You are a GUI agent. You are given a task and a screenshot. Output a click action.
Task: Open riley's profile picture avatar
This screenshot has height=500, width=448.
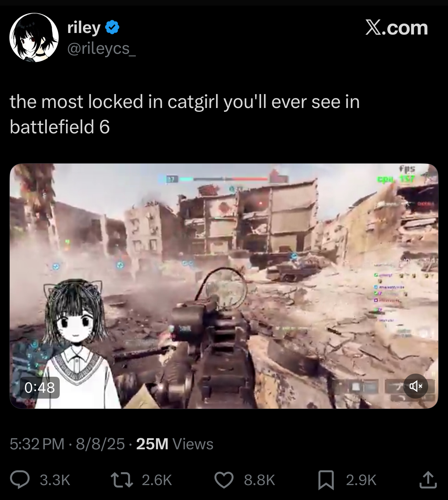(x=34, y=37)
